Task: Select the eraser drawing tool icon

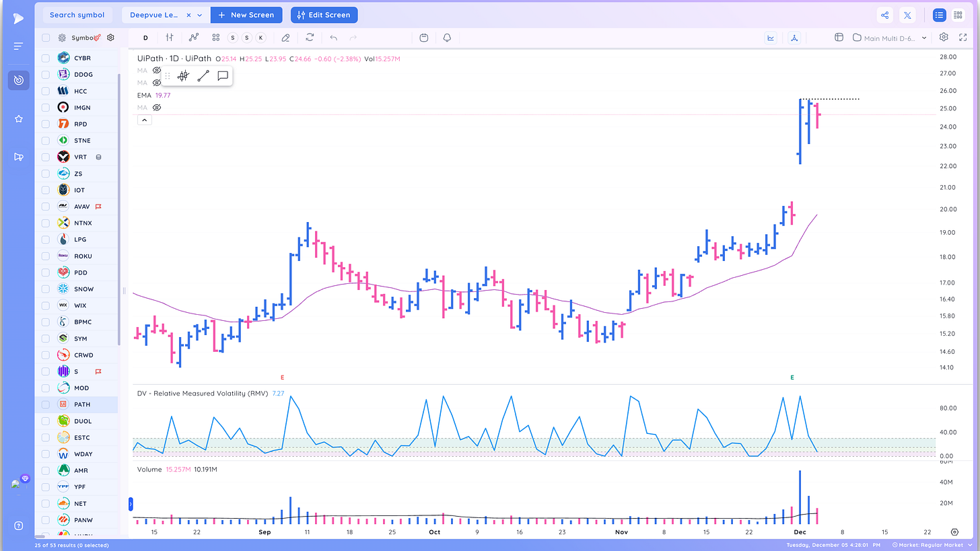Action: click(x=285, y=38)
